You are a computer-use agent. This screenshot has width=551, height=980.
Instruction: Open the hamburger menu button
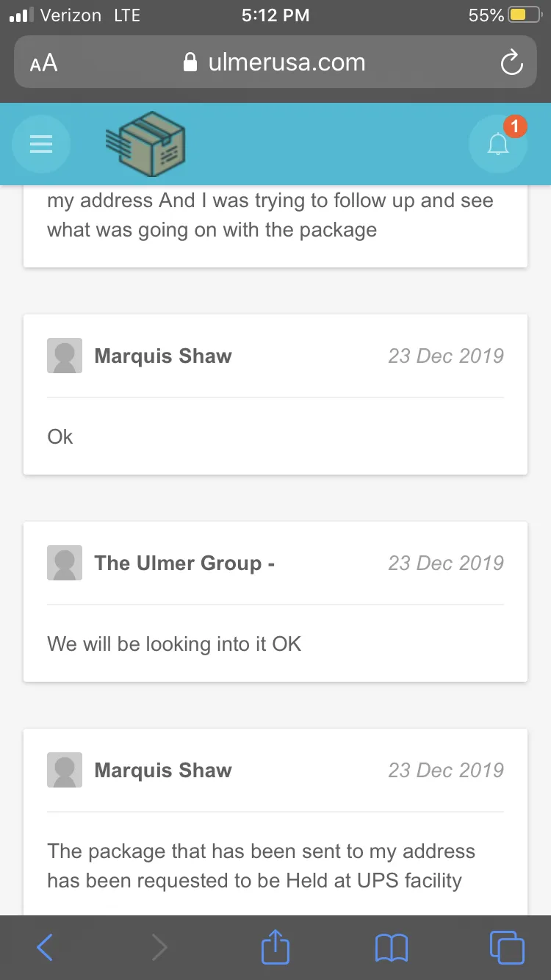pyautogui.click(x=41, y=144)
